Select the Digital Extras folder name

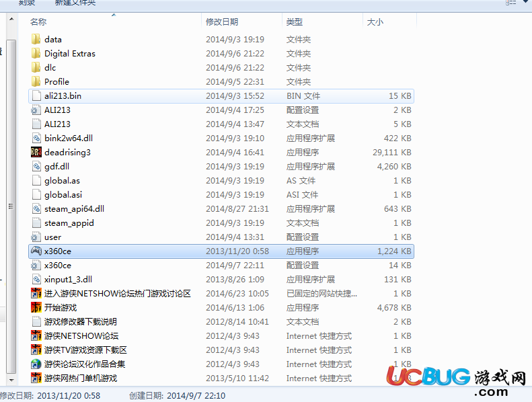click(70, 54)
